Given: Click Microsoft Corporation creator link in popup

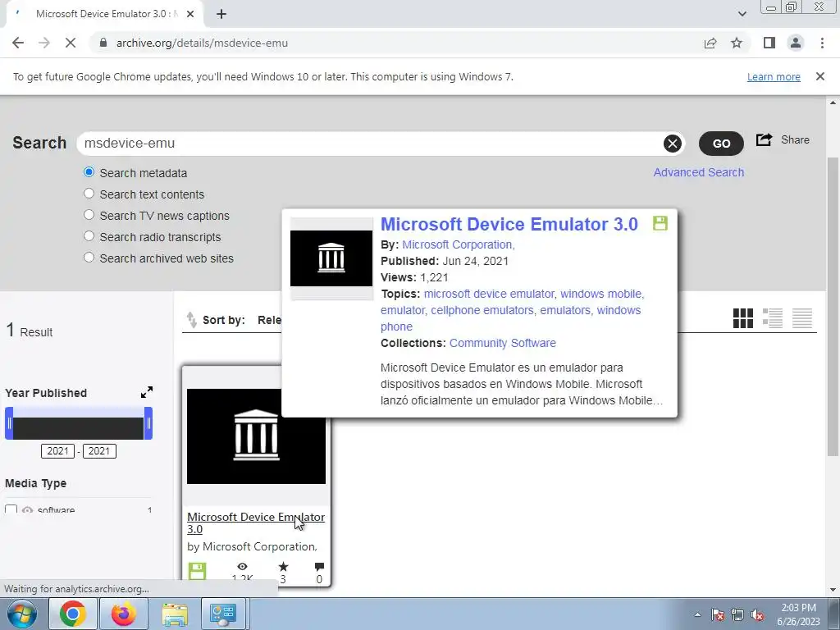Looking at the screenshot, I should click(x=458, y=244).
